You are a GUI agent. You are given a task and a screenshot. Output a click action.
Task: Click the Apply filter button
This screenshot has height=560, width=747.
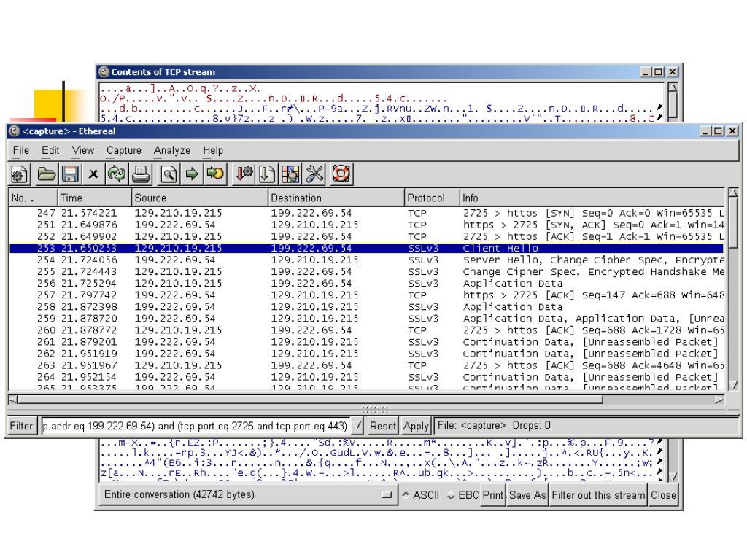pyautogui.click(x=416, y=426)
